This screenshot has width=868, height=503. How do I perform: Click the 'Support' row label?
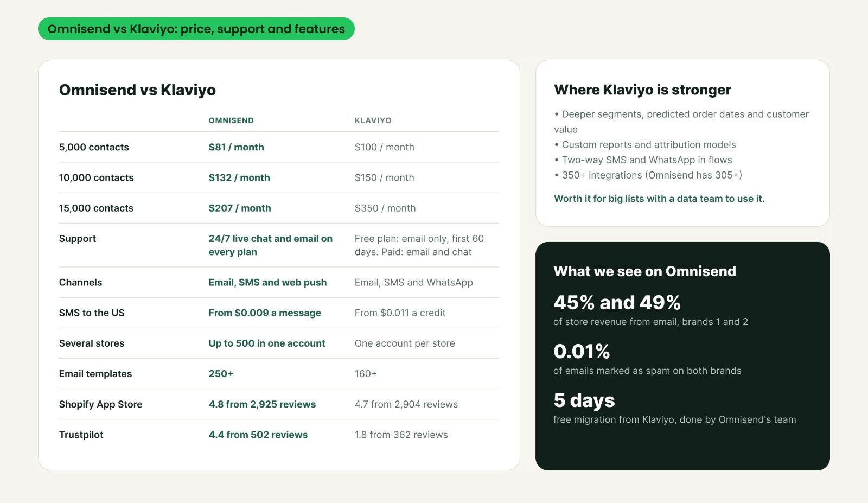[x=78, y=239]
